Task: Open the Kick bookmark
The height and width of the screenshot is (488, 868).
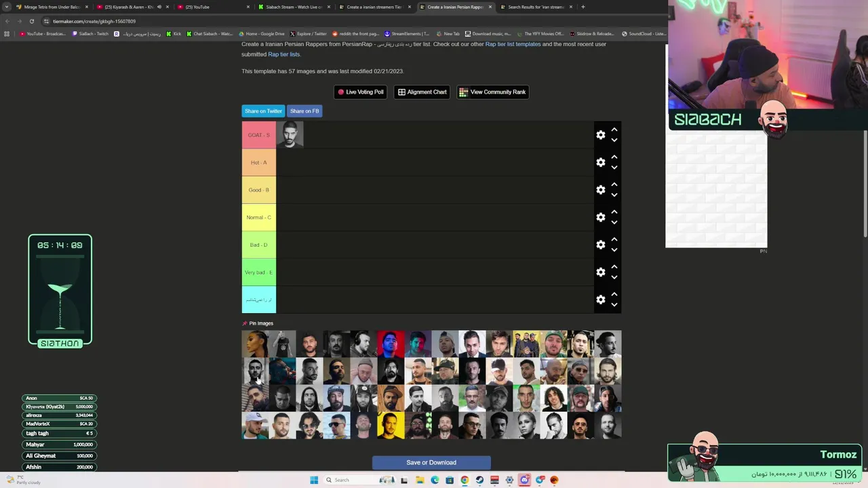Action: (174, 34)
